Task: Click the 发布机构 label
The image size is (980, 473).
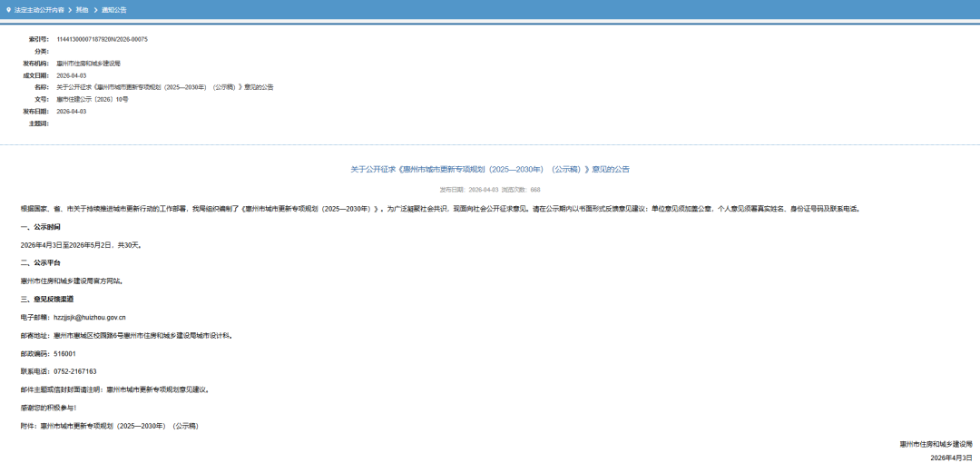Action: (35, 64)
